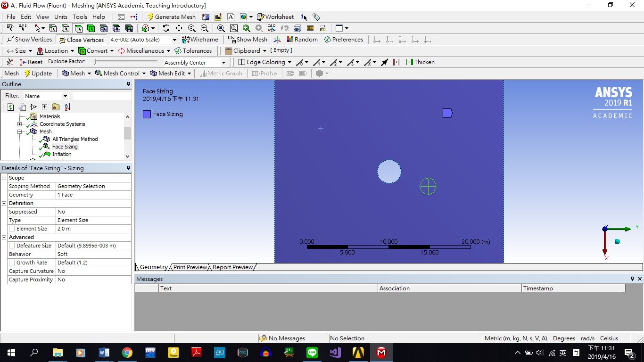Screen dimensions: 644x362
Task: Toggle the Defeature Size parameter checkbox
Action: (12, 246)
